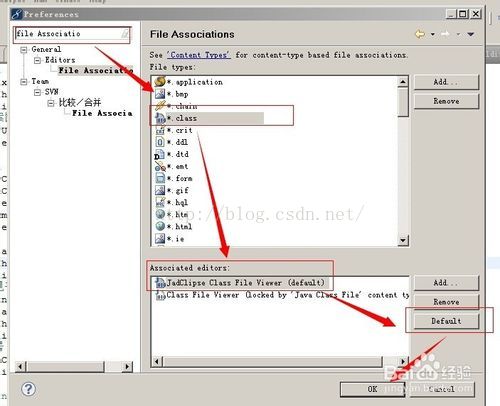Viewport: 500px width, 406px height.
Task: Click the *.htm globe icon
Action: [x=160, y=214]
